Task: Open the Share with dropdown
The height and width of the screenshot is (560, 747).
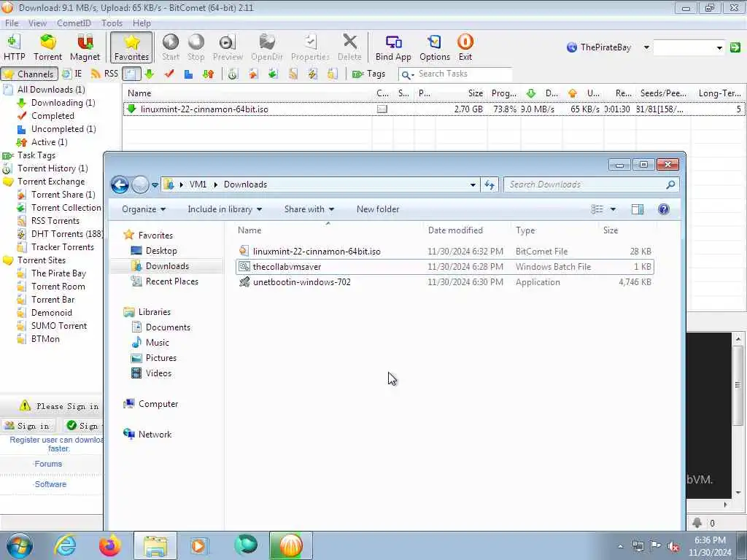Action: coord(309,209)
